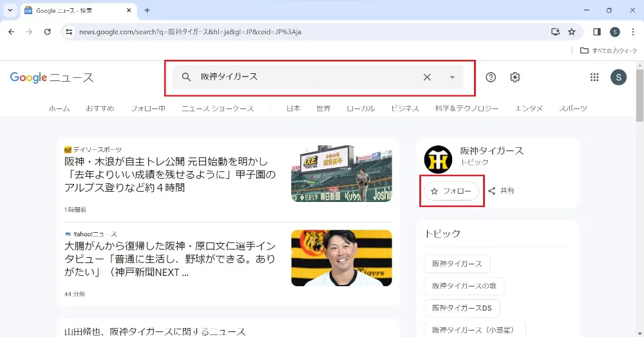The width and height of the screenshot is (644, 337).
Task: Switch to the ローカル section
Action: pyautogui.click(x=361, y=108)
